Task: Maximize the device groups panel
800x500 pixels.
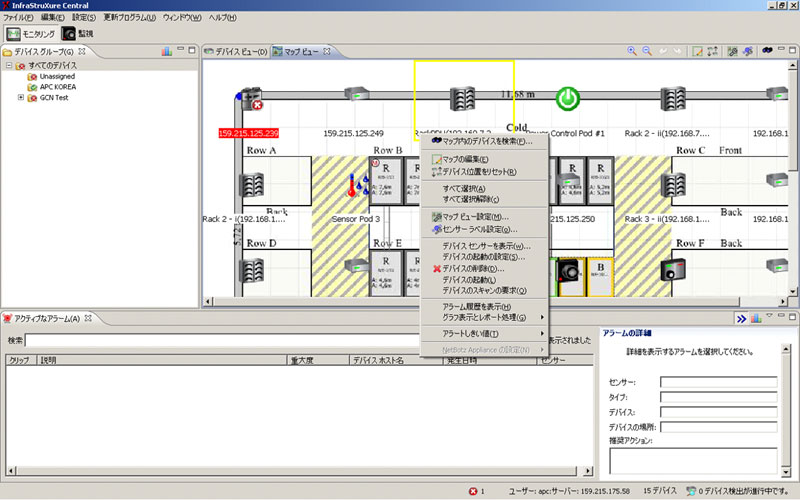Action: 192,50
